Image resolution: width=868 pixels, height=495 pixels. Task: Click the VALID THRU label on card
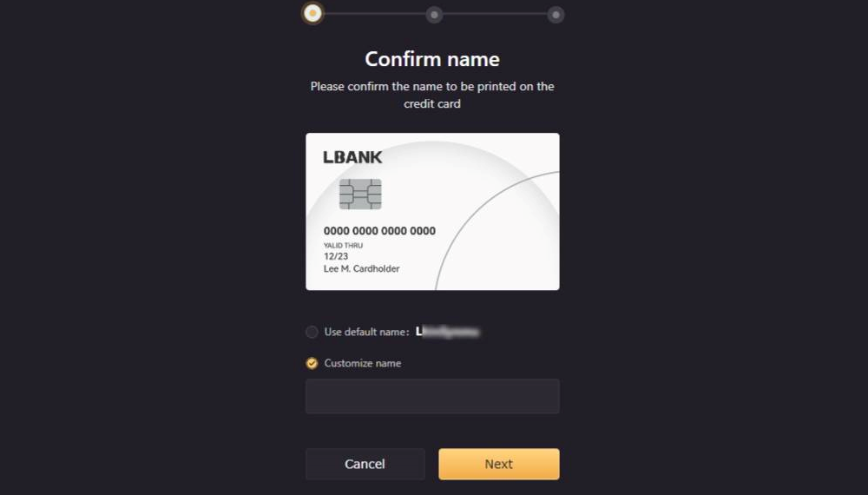[x=343, y=245]
